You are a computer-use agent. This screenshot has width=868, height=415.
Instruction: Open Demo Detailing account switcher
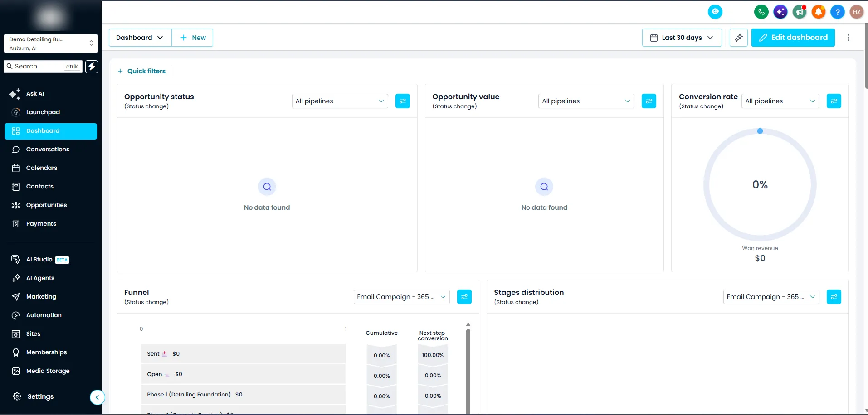(51, 43)
